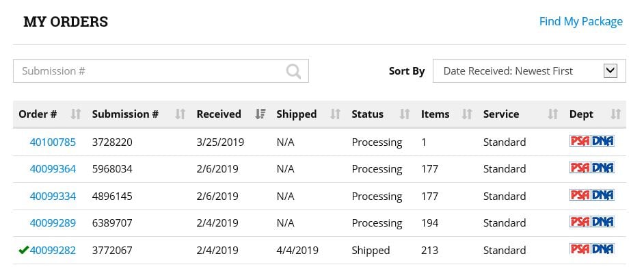
Task: Click the search magnifier icon
Action: (x=293, y=72)
